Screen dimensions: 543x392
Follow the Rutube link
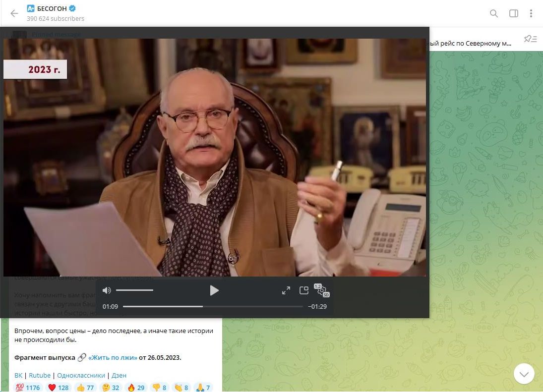[40, 375]
